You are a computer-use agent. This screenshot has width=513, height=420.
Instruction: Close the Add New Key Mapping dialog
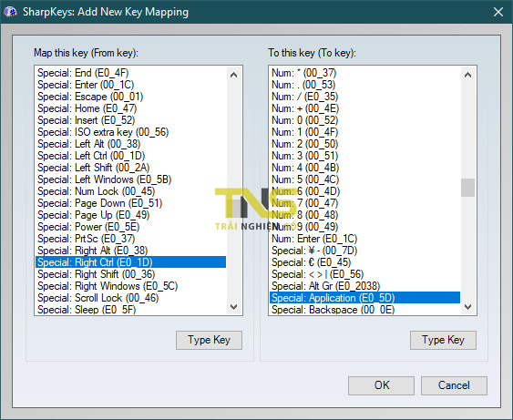click(498, 12)
